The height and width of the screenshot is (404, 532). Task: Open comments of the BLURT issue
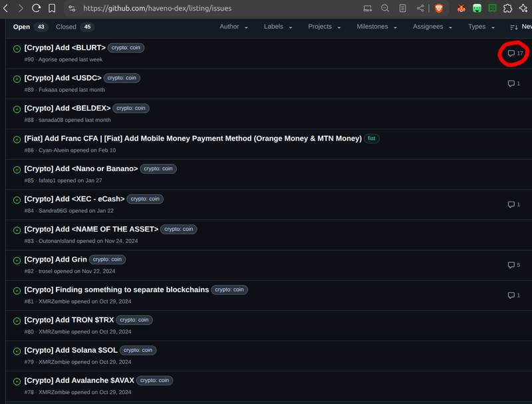point(515,53)
